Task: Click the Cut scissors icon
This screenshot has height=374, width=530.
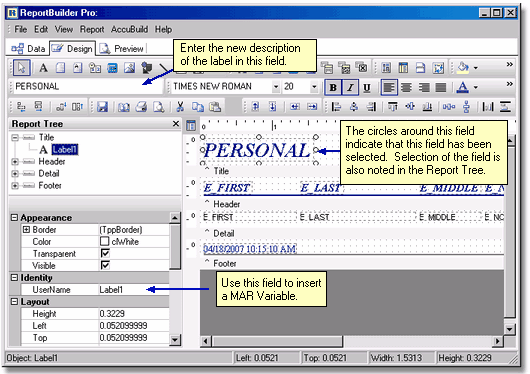Action: [x=180, y=107]
